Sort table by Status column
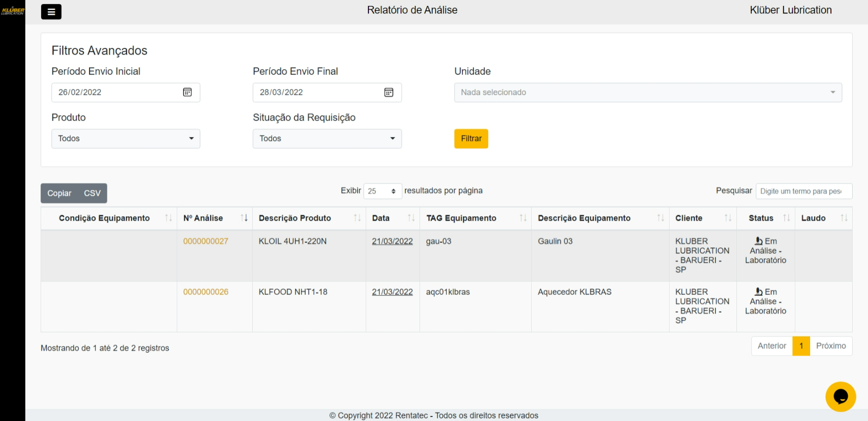Viewport: 868px width, 421px height. [765, 218]
